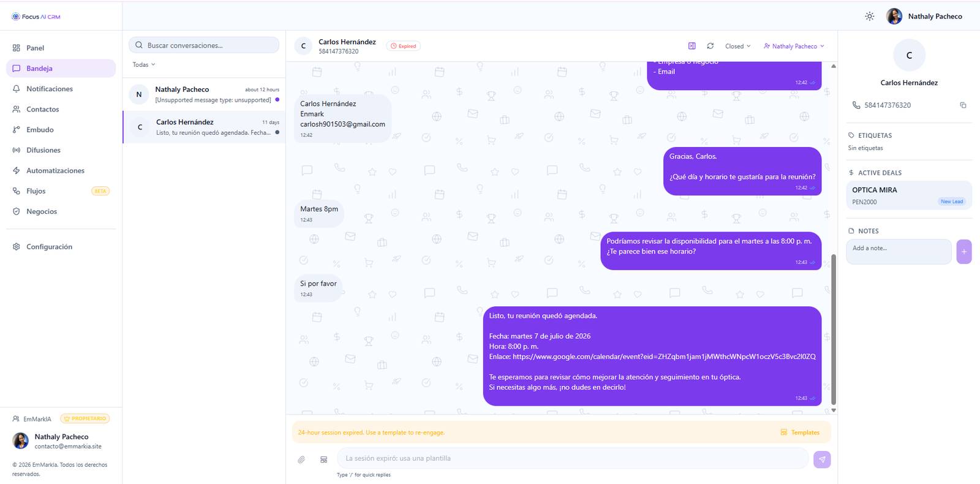Click the phone icon beside 584147376320

click(856, 105)
